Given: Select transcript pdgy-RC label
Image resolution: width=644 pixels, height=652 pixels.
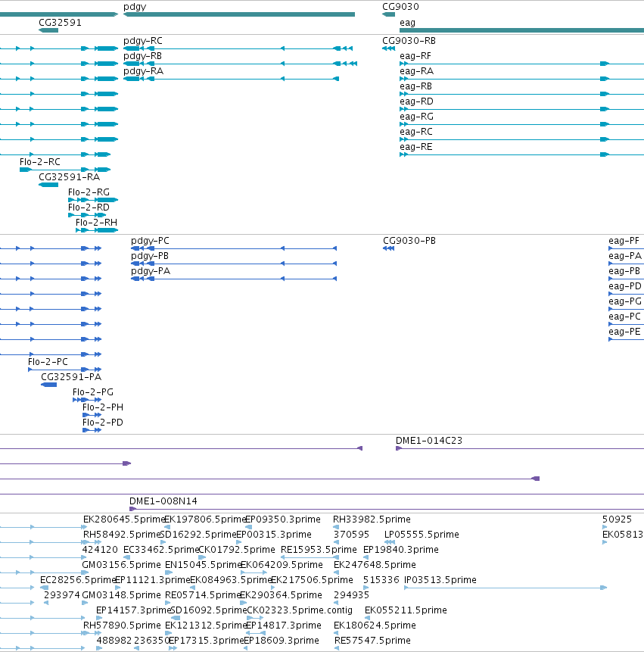Looking at the screenshot, I should (142, 41).
